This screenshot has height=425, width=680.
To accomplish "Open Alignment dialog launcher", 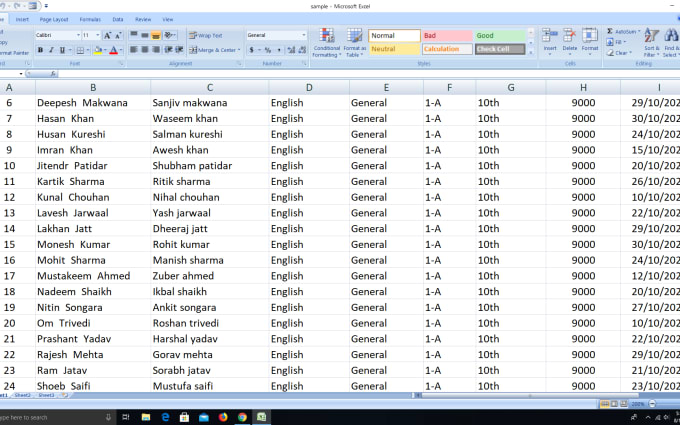I will point(239,64).
